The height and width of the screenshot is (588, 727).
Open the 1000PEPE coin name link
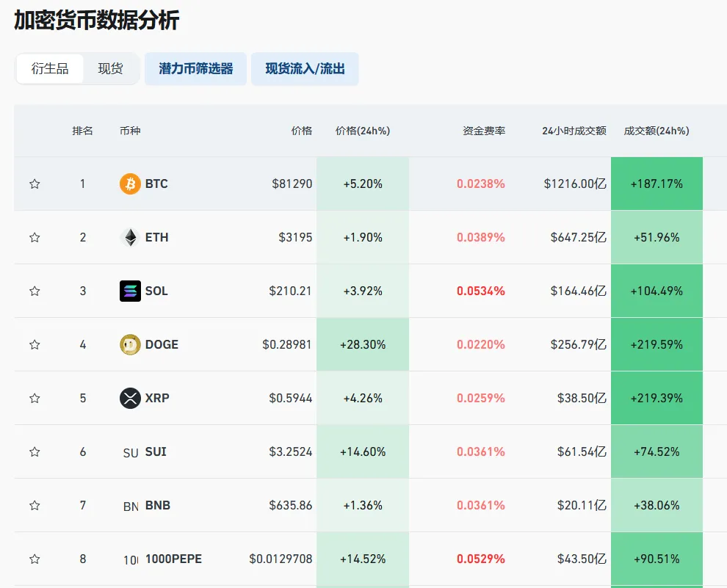pos(173,559)
